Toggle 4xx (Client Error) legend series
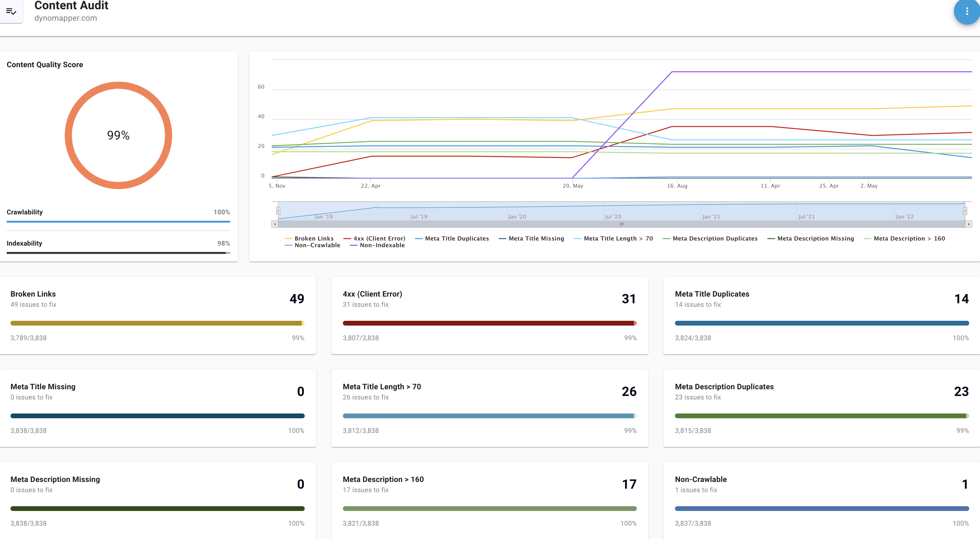Viewport: 980px width, 539px height. click(379, 238)
